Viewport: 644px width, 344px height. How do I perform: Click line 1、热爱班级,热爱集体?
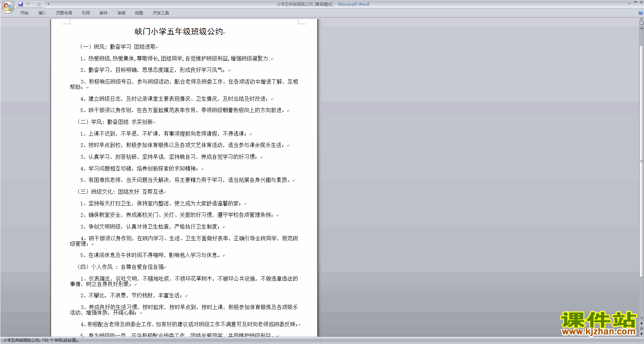click(x=175, y=59)
